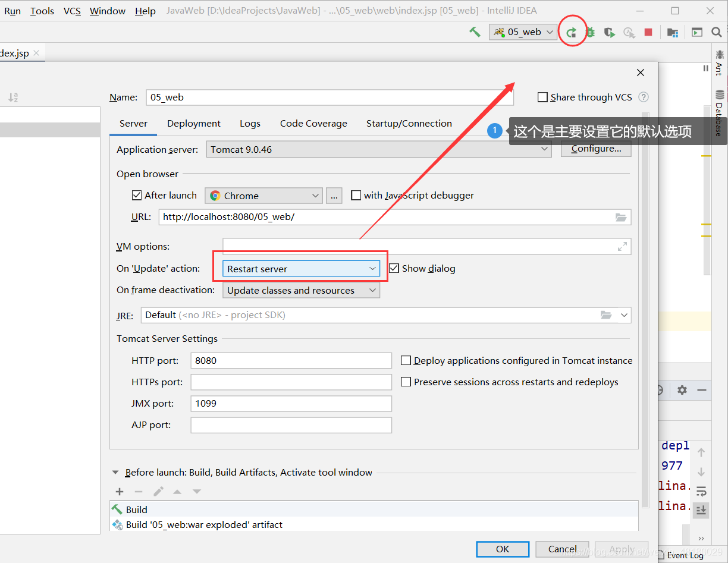Switch to the Deployment tab
Viewport: 728px width, 563px height.
pos(194,123)
